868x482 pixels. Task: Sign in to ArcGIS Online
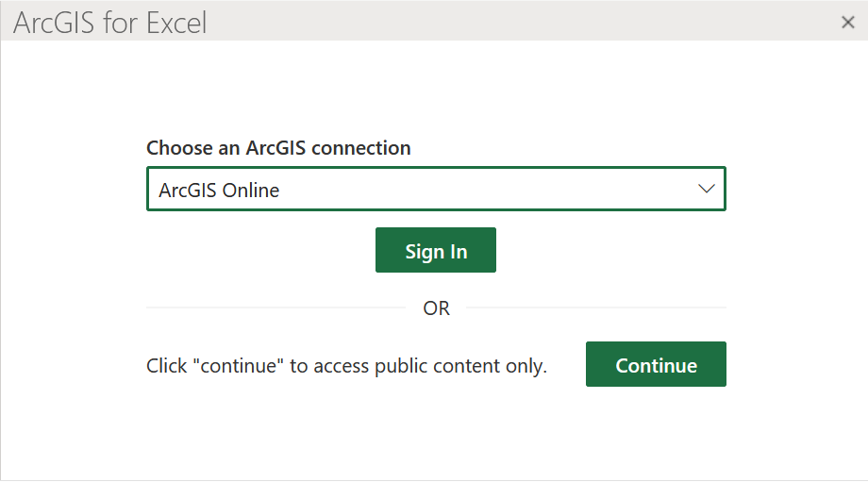pos(436,251)
